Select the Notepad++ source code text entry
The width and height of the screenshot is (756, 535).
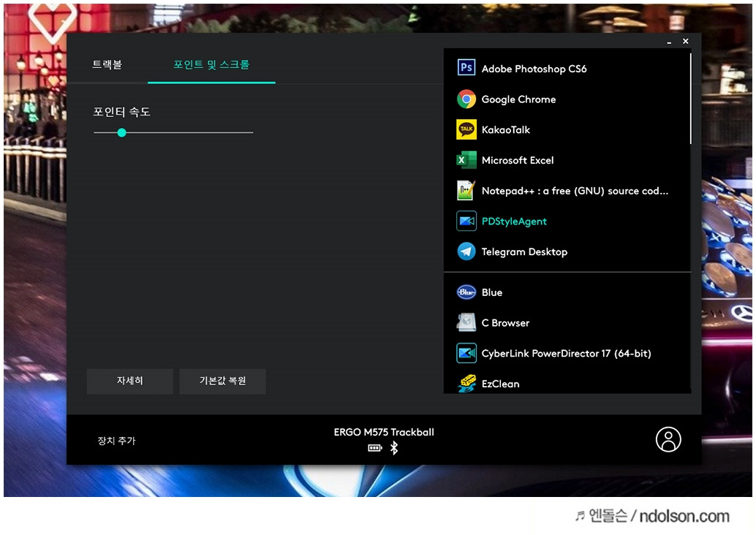(x=575, y=191)
